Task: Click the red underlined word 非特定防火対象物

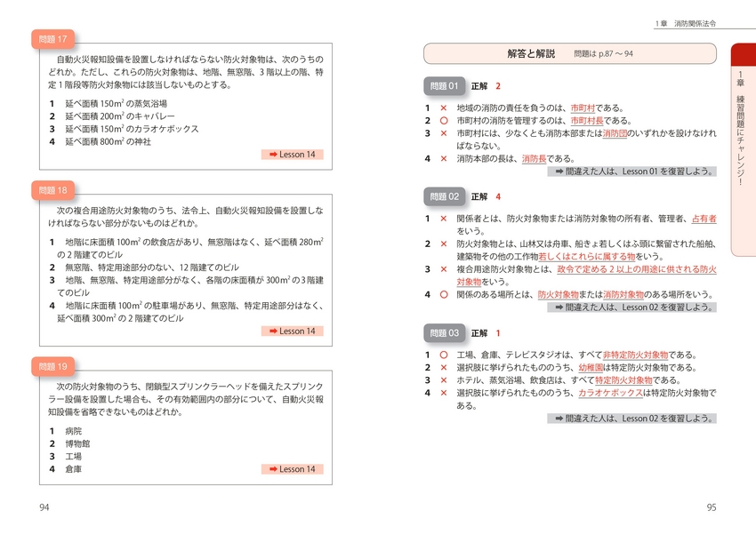Action: point(635,355)
